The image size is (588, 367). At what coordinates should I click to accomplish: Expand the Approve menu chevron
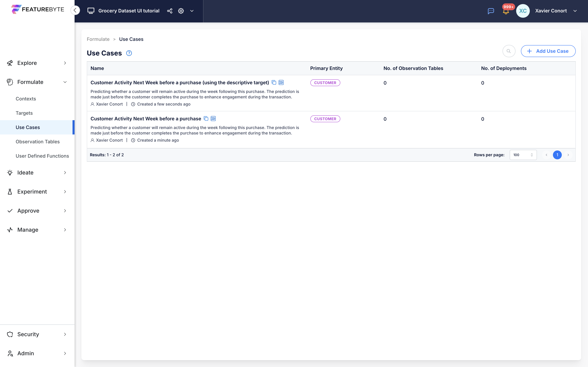click(65, 211)
